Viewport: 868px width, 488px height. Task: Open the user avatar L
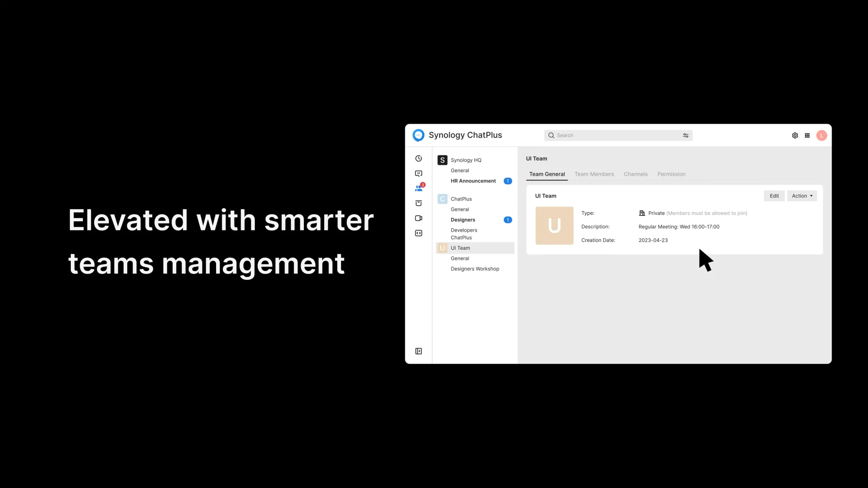(822, 135)
